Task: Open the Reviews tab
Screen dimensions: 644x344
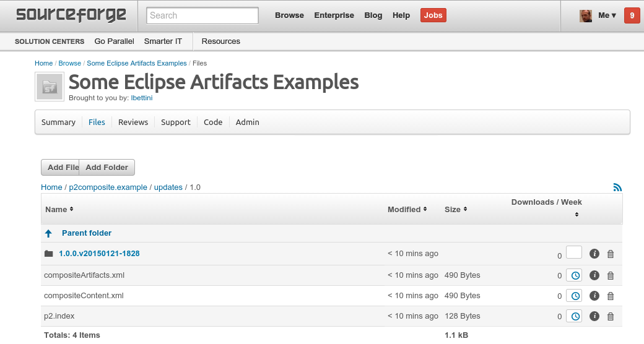Action: [133, 123]
